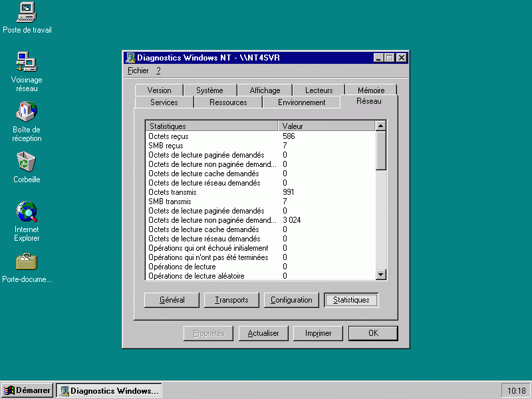Click the Diagnostics title bar system icon
The width and height of the screenshot is (532, 399).
click(130, 58)
